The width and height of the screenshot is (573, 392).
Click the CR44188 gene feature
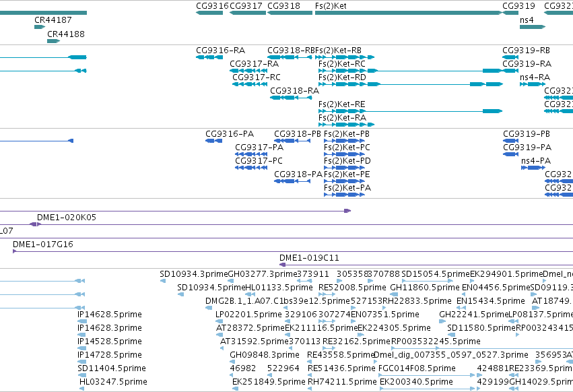click(53, 41)
